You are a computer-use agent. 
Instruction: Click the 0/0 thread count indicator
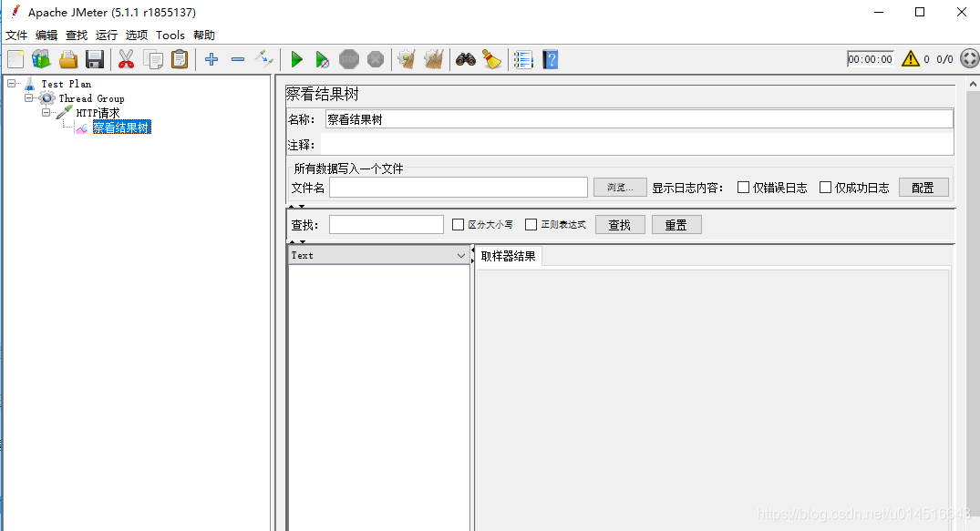pos(944,59)
